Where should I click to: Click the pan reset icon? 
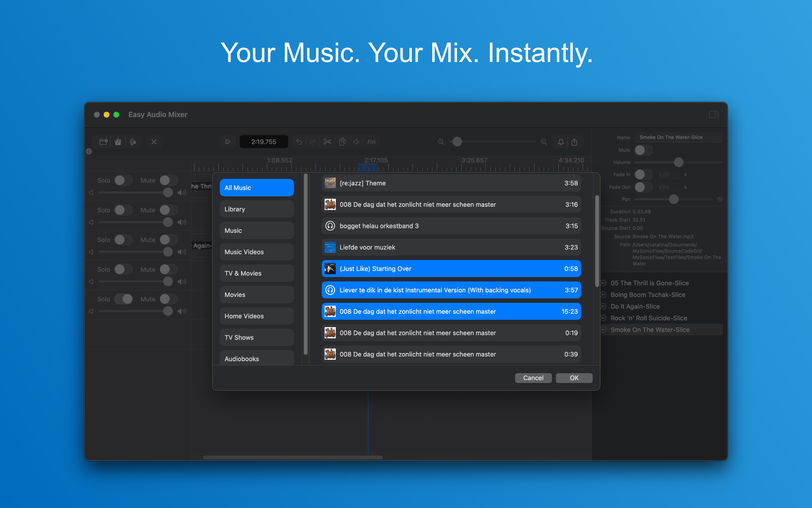720,199
